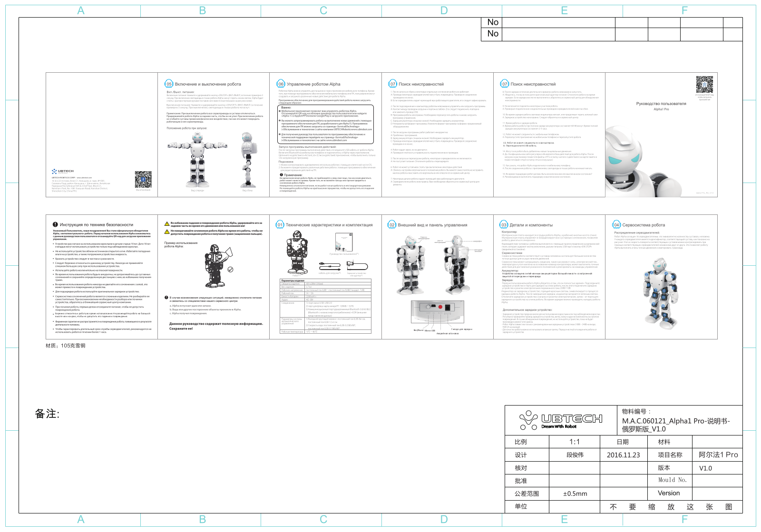Click the label Аварийная остановка under rear panel
This screenshot has width=761, height=532.
(x=448, y=333)
